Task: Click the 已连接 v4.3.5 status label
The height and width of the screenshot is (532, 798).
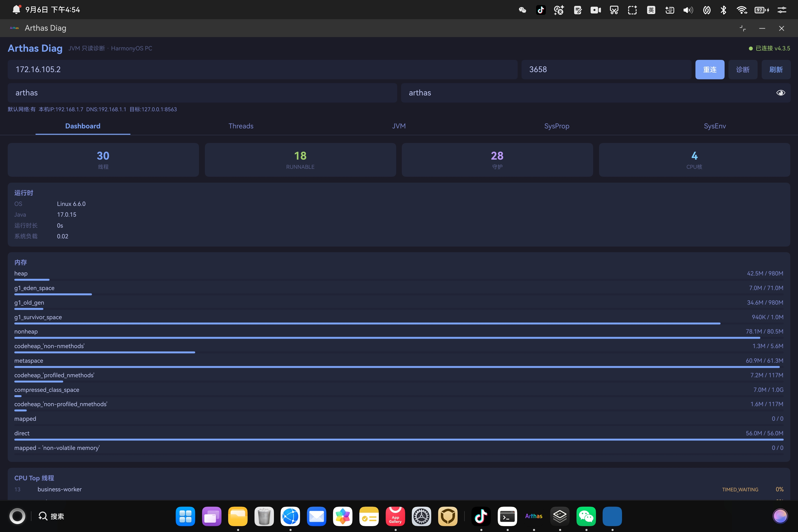Action: (x=769, y=49)
